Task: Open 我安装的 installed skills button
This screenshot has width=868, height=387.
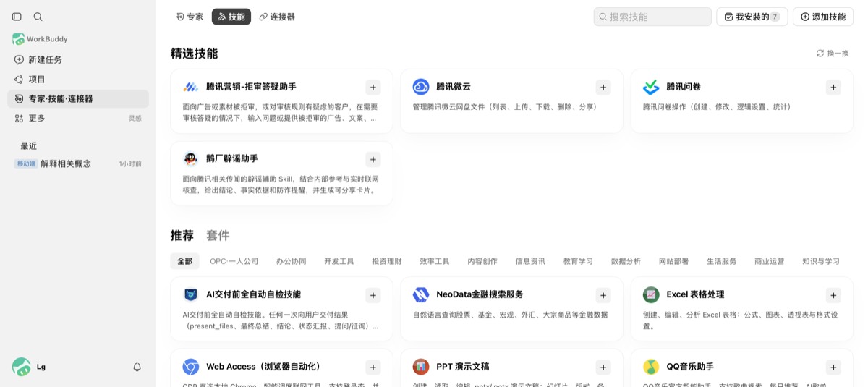Action: click(752, 17)
